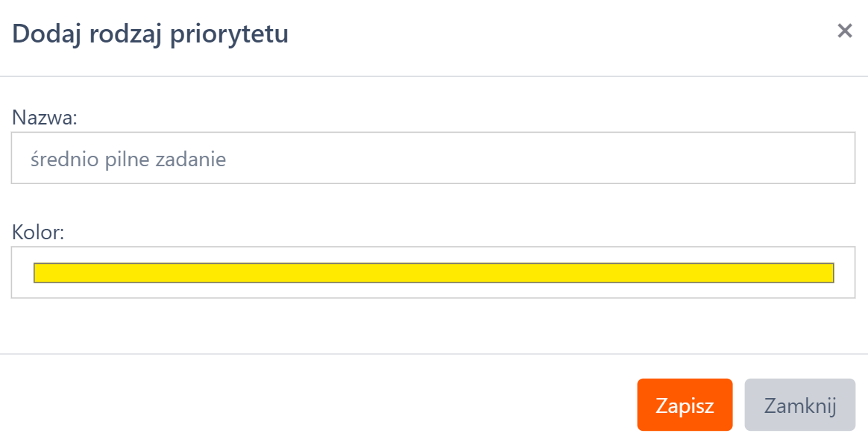Click the X in the dialog header

coord(844,31)
